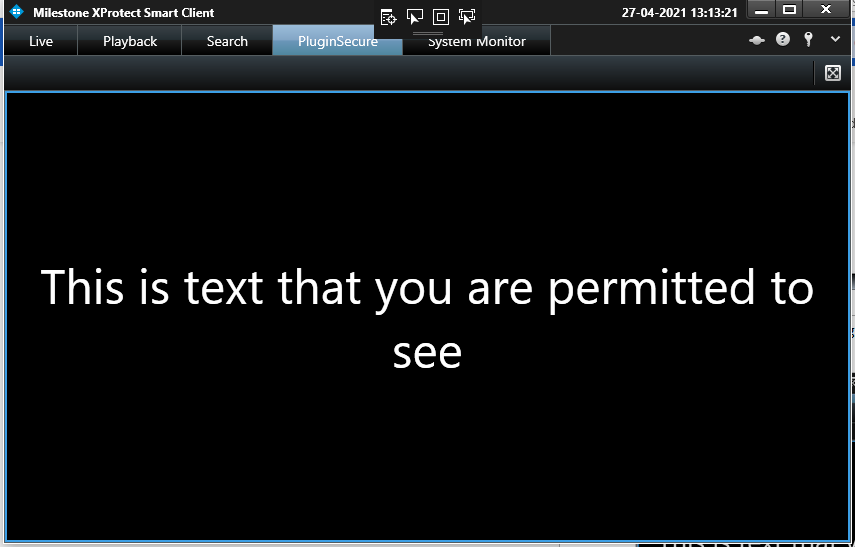The image size is (855, 547).
Task: Toggle full screen mode icon
Action: [833, 73]
